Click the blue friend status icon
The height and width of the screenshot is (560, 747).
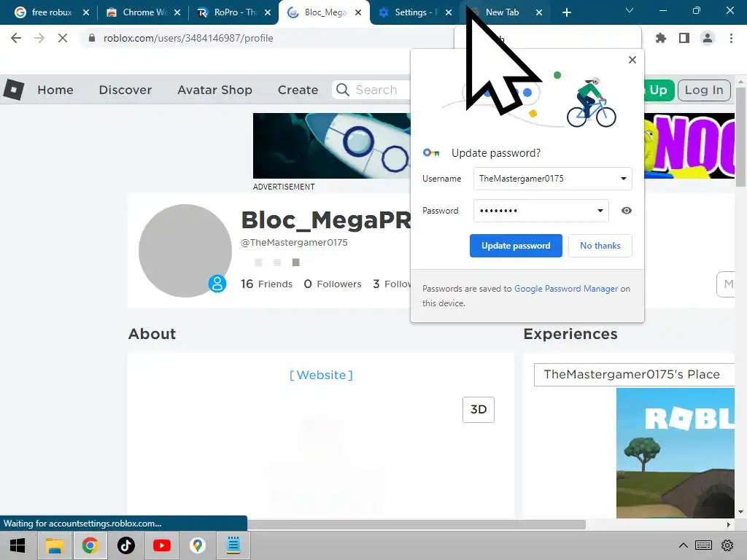click(217, 284)
